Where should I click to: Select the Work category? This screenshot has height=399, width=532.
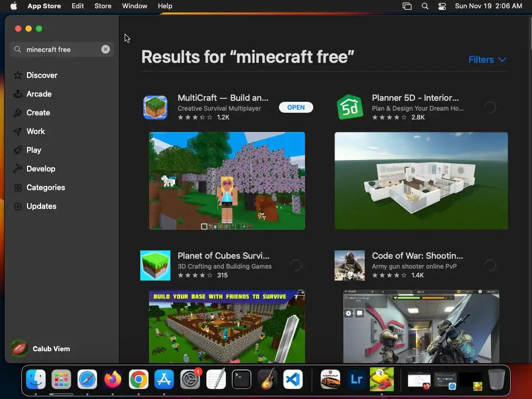[29, 131]
